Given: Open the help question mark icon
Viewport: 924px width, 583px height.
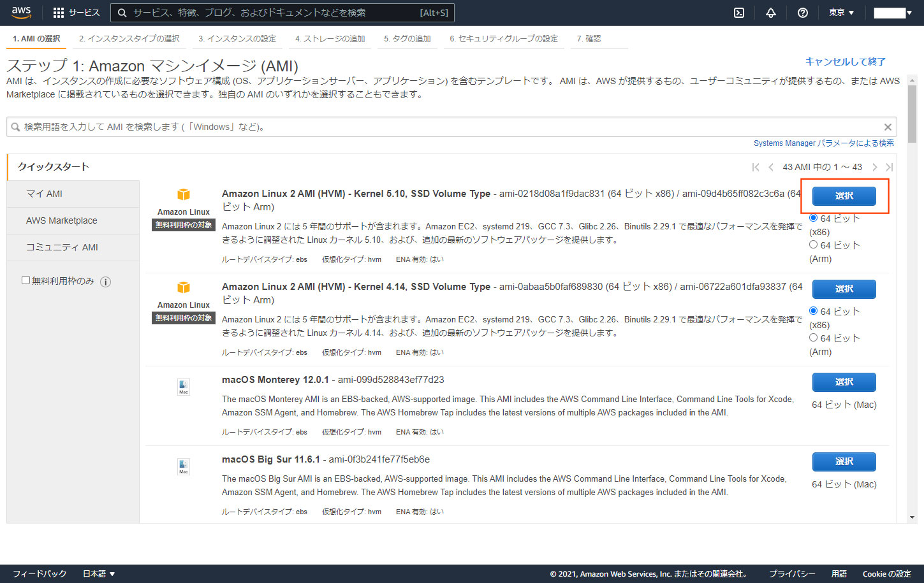Looking at the screenshot, I should 803,13.
